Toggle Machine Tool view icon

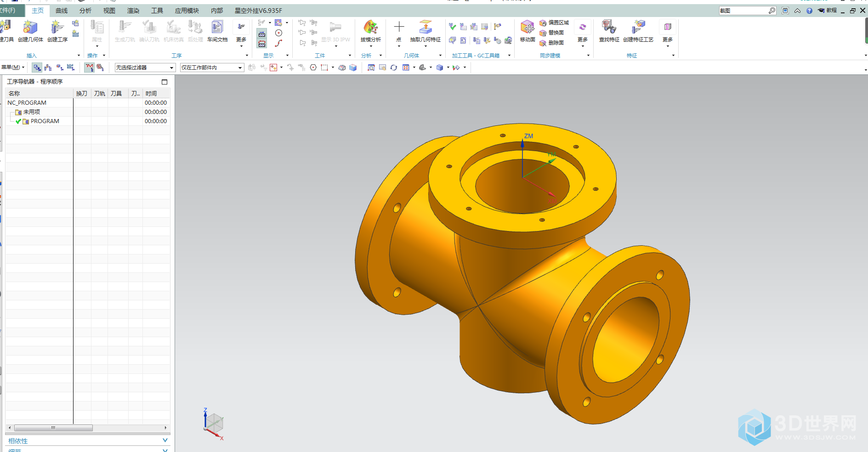pyautogui.click(x=48, y=68)
